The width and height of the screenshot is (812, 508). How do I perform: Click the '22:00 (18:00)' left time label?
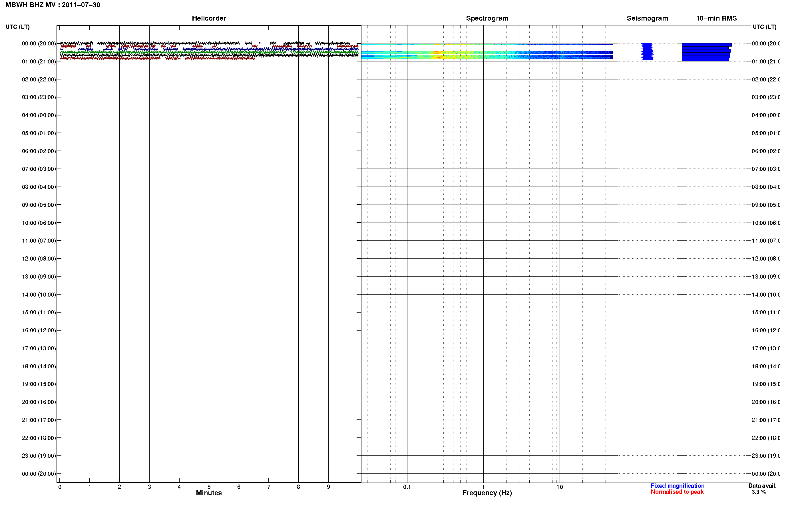pyautogui.click(x=39, y=438)
